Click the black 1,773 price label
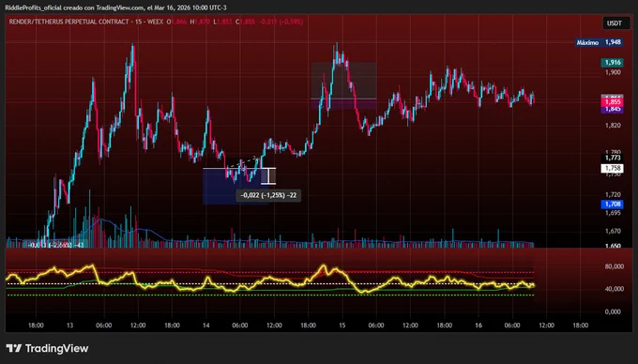The width and height of the screenshot is (638, 364). 612,158
